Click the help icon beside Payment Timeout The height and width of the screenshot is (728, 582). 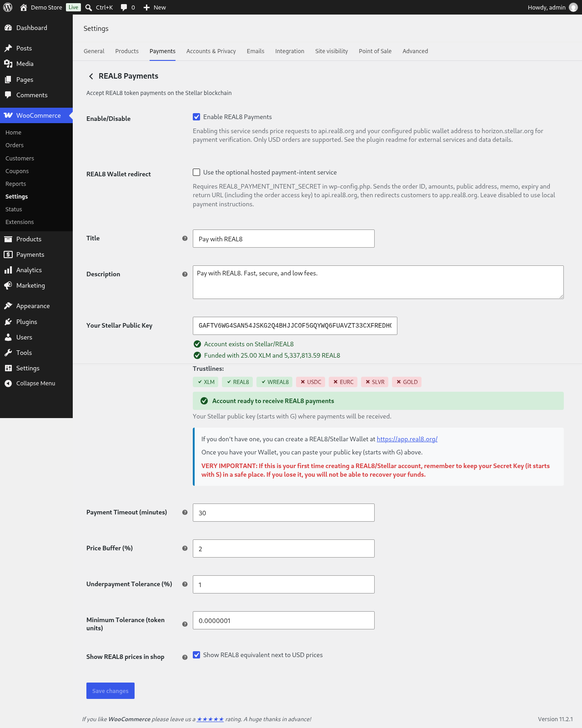tap(185, 512)
